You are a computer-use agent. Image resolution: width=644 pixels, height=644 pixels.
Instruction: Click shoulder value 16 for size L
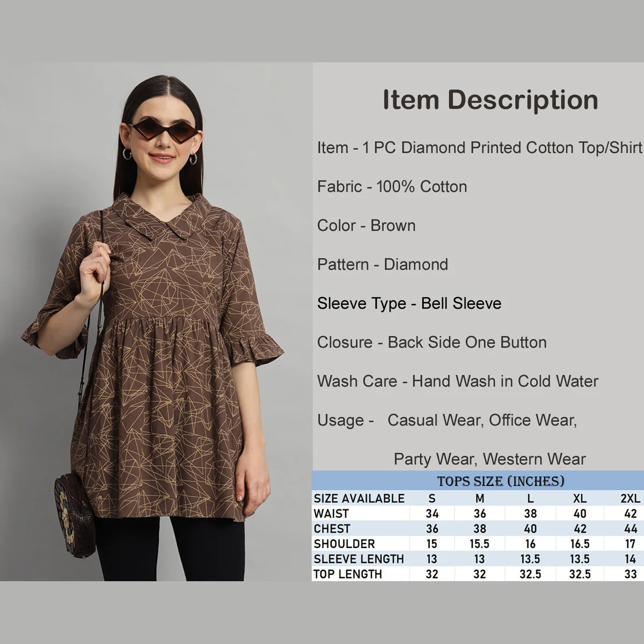530,544
